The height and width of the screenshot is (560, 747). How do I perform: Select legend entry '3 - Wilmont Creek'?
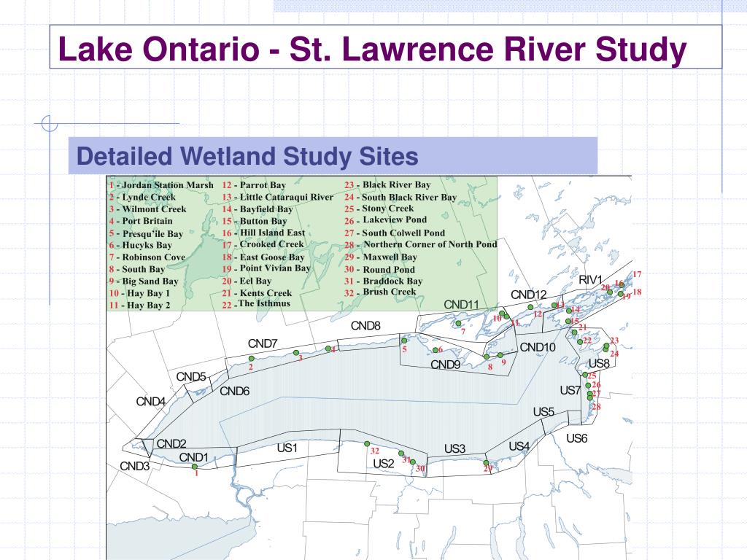coord(147,209)
